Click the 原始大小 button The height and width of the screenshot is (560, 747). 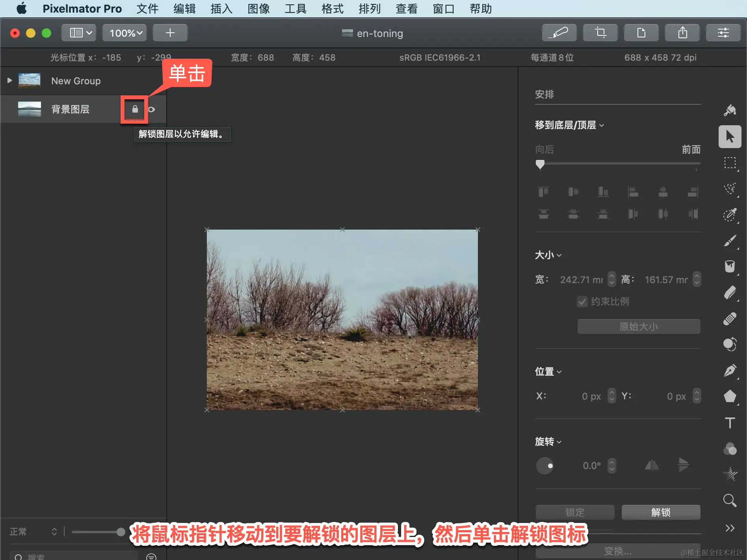639,326
